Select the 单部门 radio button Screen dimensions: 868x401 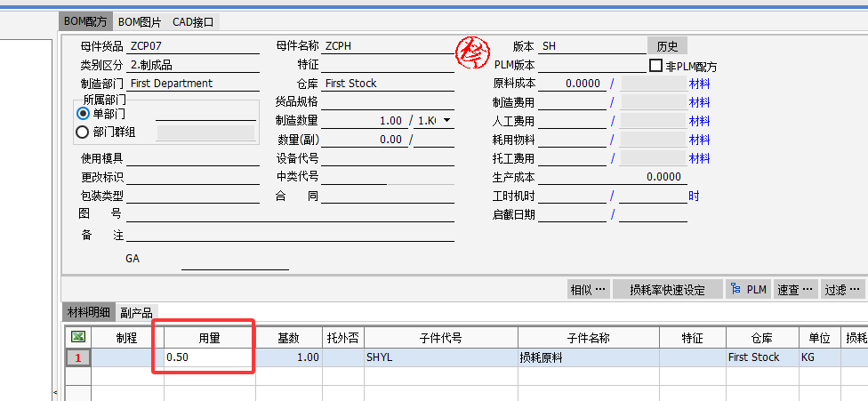[84, 114]
